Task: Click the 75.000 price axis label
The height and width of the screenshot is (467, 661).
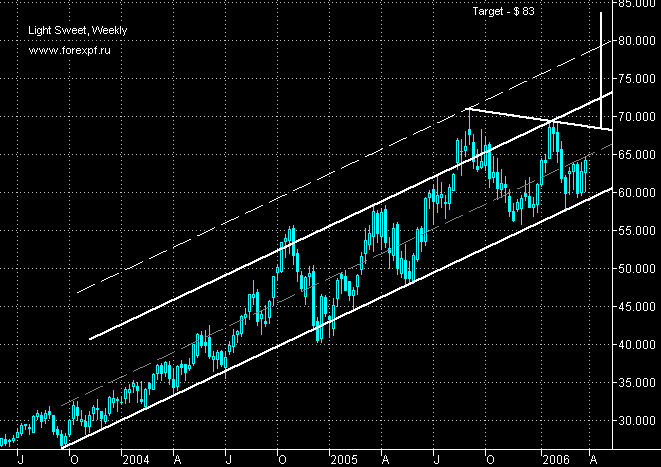Action: pyautogui.click(x=637, y=79)
